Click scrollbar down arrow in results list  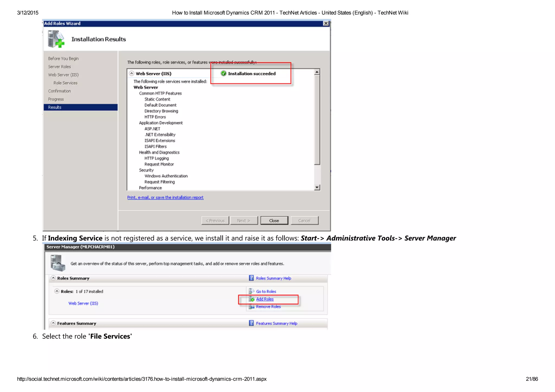pyautogui.click(x=317, y=187)
